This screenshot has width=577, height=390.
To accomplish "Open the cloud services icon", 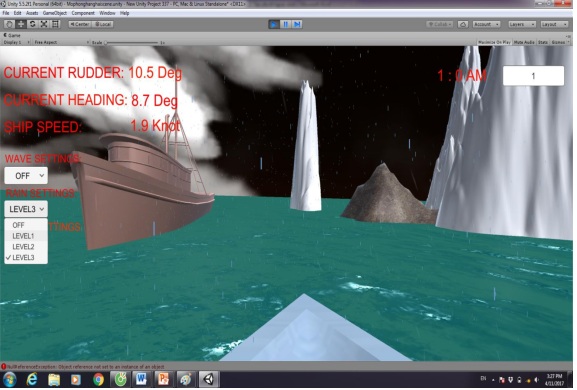I will (x=463, y=24).
